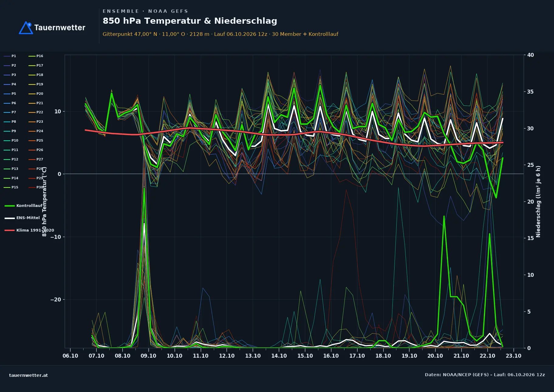The width and height of the screenshot is (554, 392).
Task: Click the P27 legend entry
Action: tap(36, 159)
